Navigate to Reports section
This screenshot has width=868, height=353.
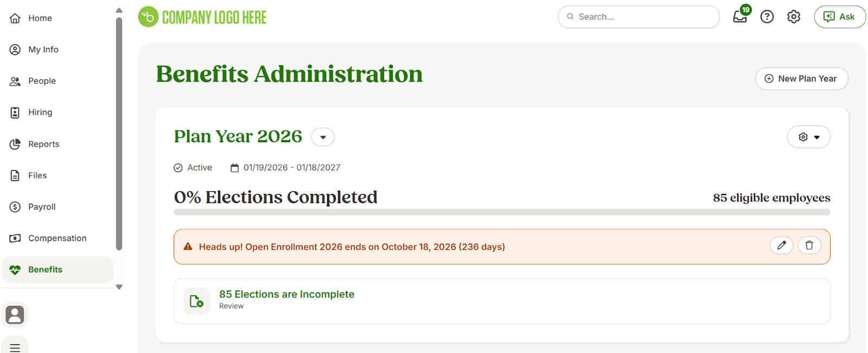point(43,144)
